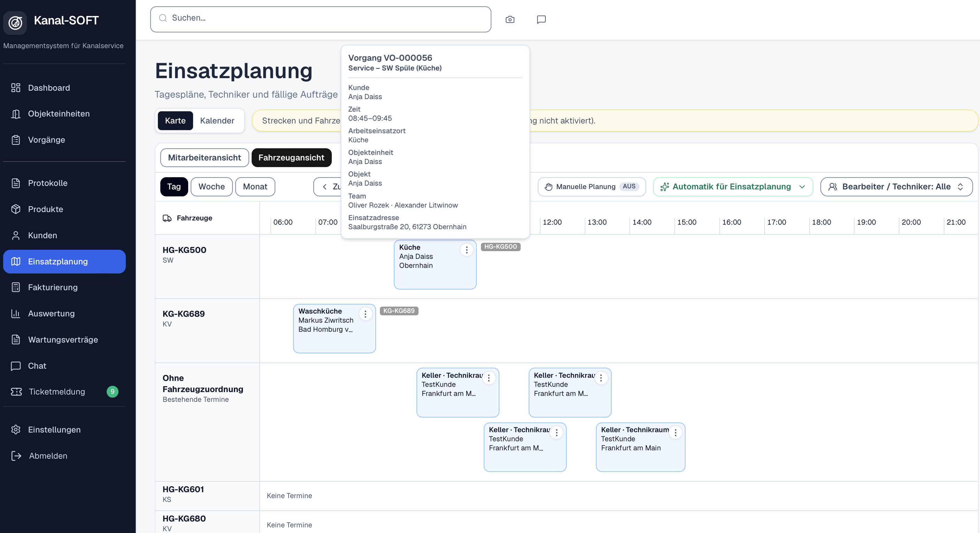Open Einsatzplanung in the sidebar
The image size is (980, 533).
pyautogui.click(x=64, y=262)
